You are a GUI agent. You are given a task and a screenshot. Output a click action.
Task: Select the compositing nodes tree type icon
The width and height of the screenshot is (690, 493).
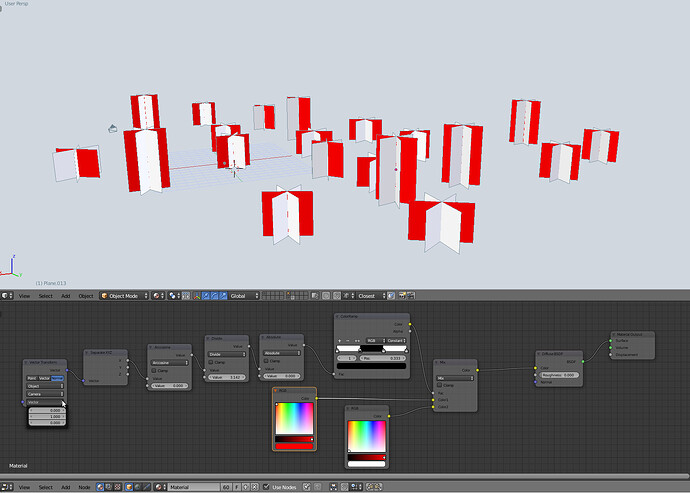tap(108, 487)
